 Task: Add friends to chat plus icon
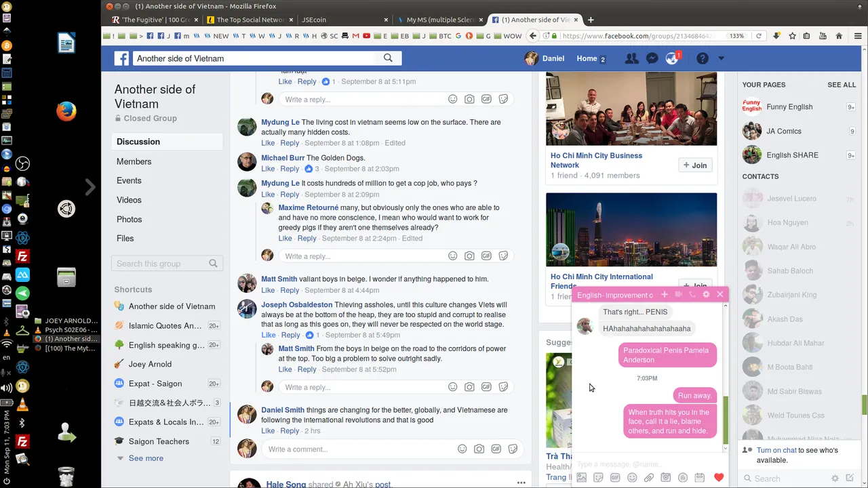click(664, 294)
